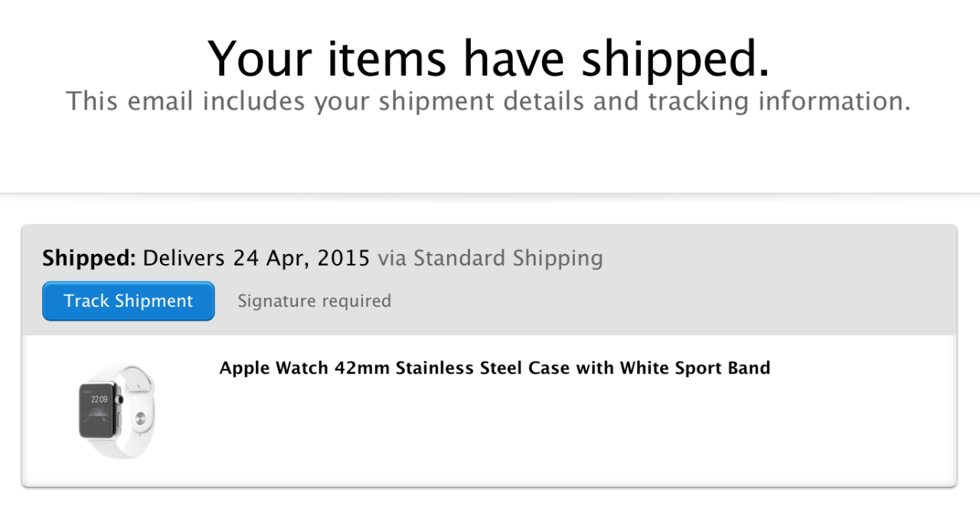Viewport: 980px width, 518px height.
Task: Click the "via Standard Shipping" text
Action: pos(490,258)
